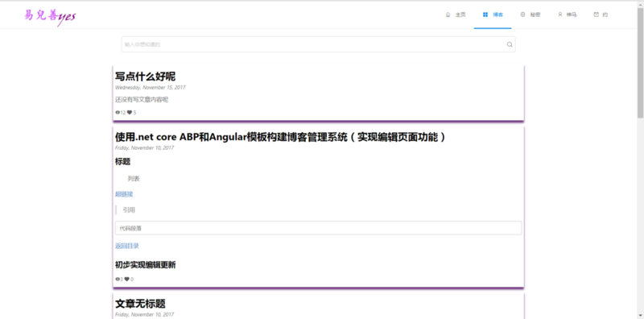Viewport: 644px width, 319px height.
Task: Open the post titled 文章无标题
Action: click(x=140, y=304)
